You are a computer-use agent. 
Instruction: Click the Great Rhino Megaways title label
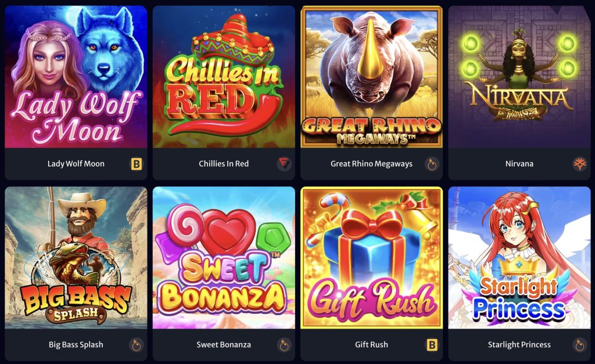tap(371, 164)
